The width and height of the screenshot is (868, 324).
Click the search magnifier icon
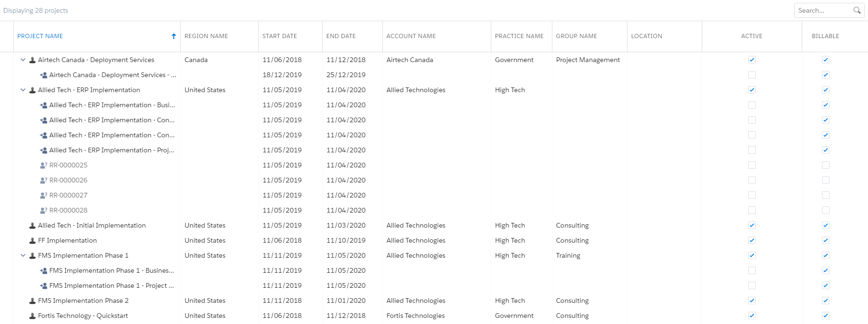tap(857, 10)
